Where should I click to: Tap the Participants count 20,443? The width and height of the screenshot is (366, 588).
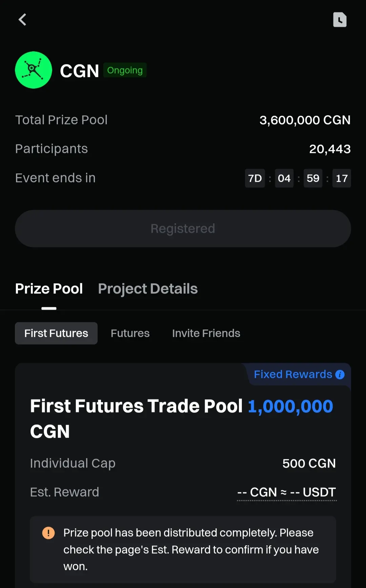click(330, 149)
